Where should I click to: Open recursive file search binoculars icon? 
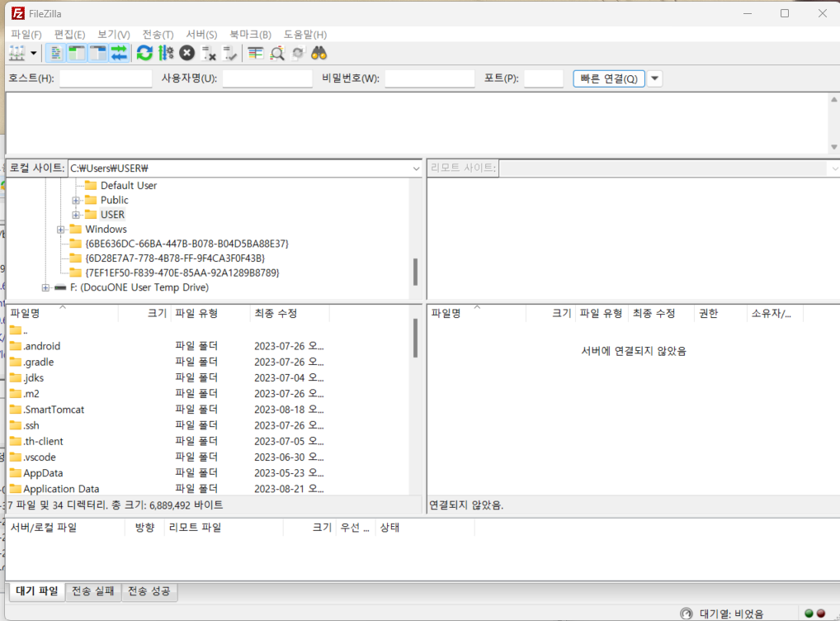pos(319,53)
